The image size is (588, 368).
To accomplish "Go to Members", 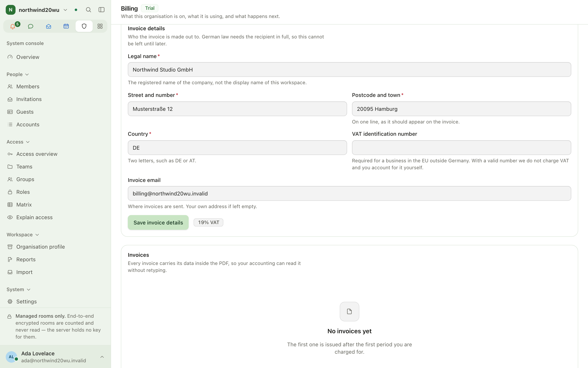I will coord(55,86).
